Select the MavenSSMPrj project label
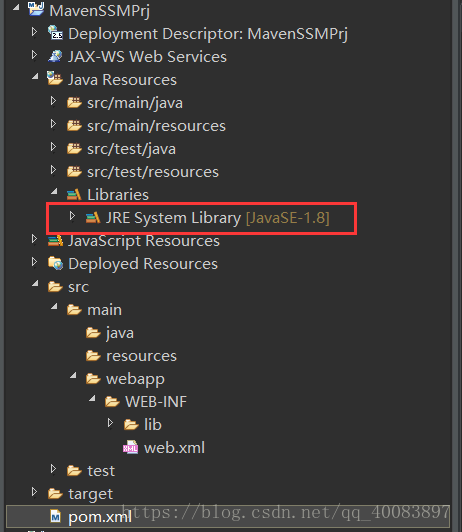The height and width of the screenshot is (532, 462). pos(100,11)
